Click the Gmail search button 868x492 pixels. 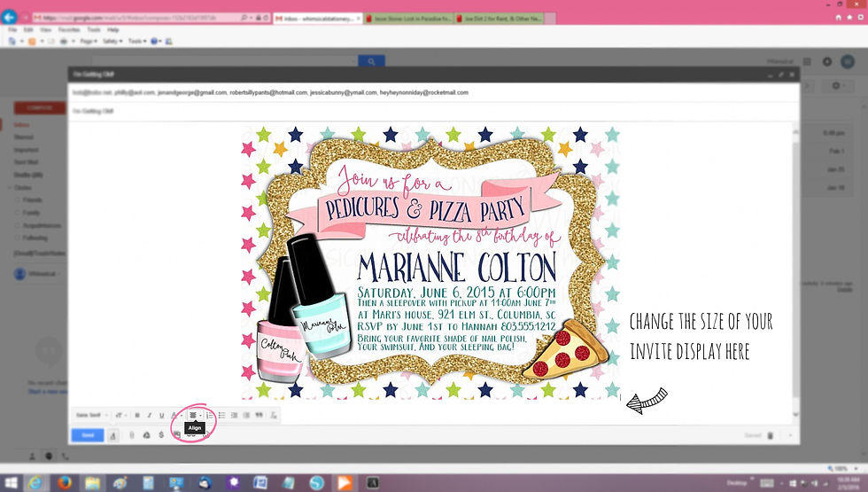[x=371, y=61]
